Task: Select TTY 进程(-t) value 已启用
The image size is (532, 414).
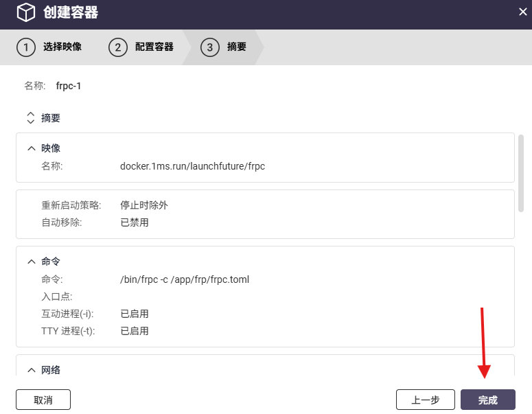Action: click(x=135, y=331)
